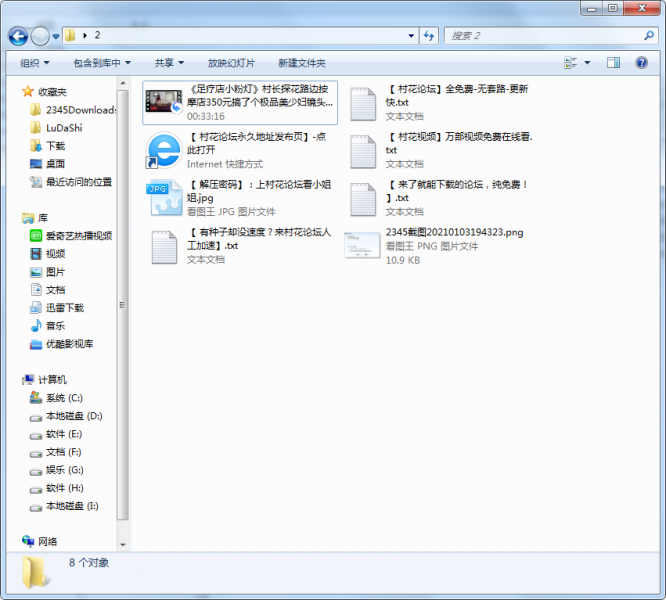Click the Back navigation arrow button

(x=17, y=36)
